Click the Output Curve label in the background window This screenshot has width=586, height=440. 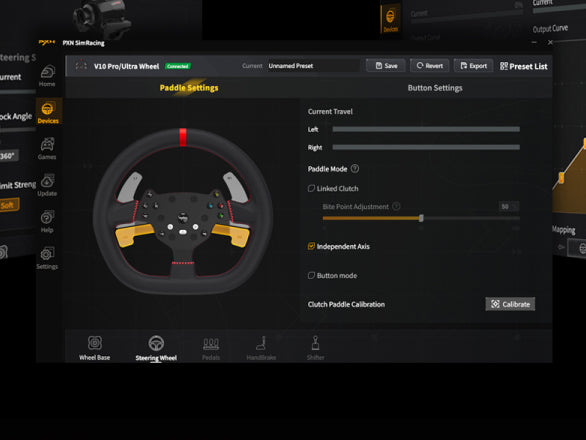[550, 28]
